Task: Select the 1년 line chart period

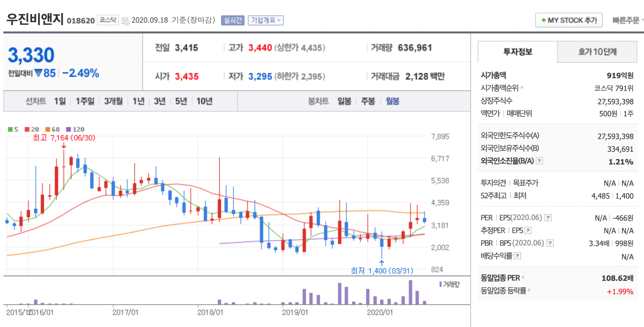Action: click(138, 101)
